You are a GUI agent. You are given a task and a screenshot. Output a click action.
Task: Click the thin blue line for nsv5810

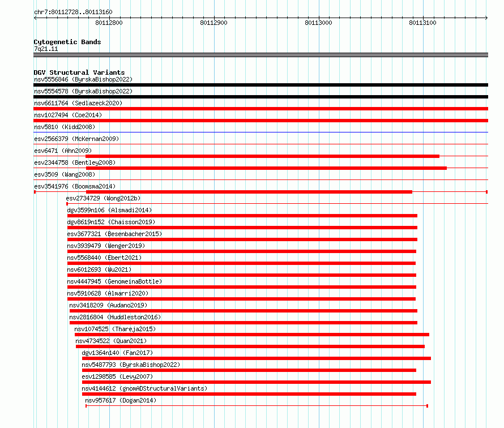click(260, 132)
